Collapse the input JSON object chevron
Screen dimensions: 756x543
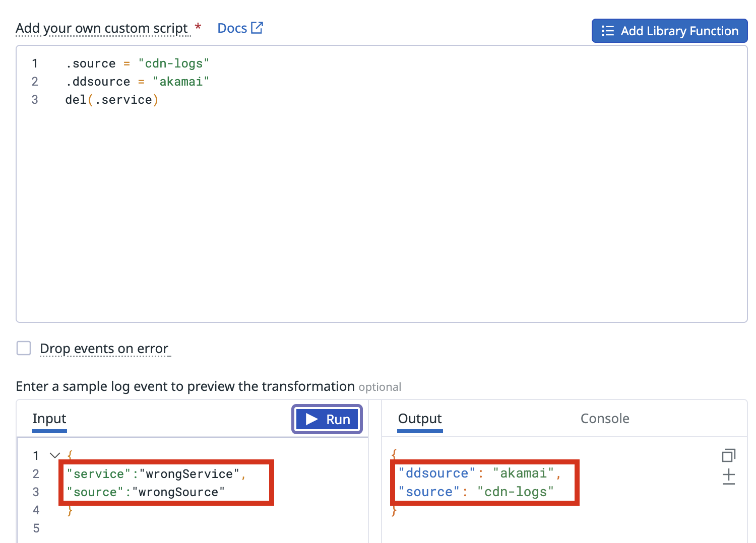[55, 455]
